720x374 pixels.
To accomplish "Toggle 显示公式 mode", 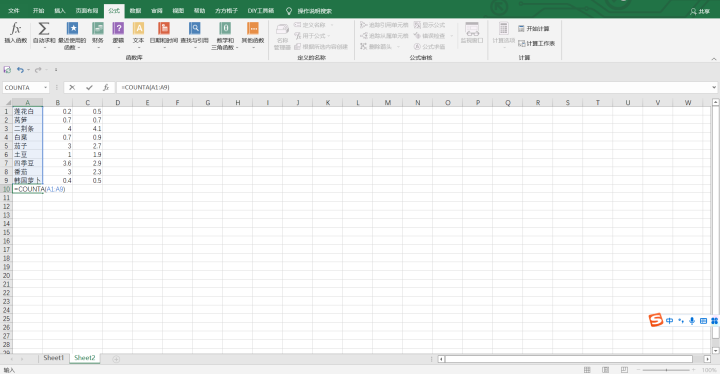I will pyautogui.click(x=430, y=25).
